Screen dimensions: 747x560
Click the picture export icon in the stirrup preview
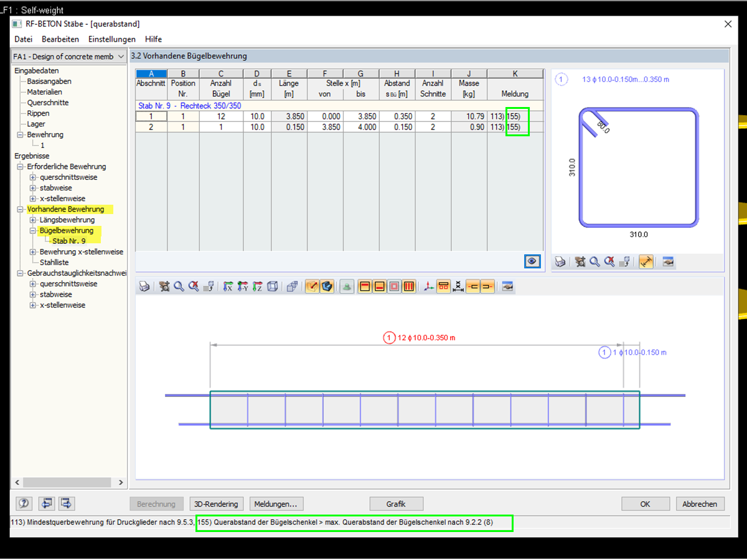668,262
